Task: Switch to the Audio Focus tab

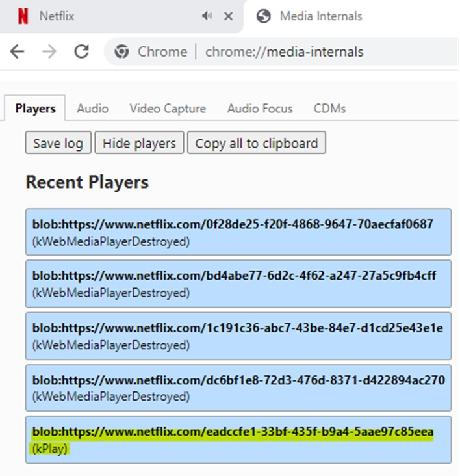Action: [x=260, y=109]
